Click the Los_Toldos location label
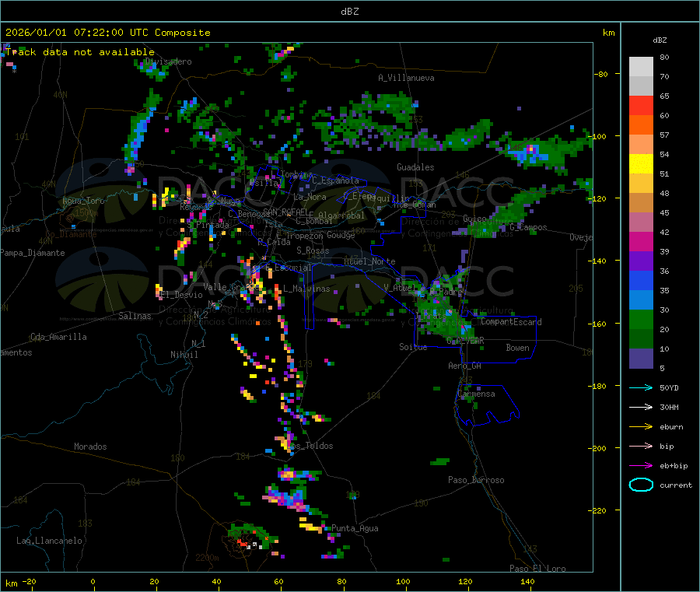The image size is (700, 592). pos(310,446)
